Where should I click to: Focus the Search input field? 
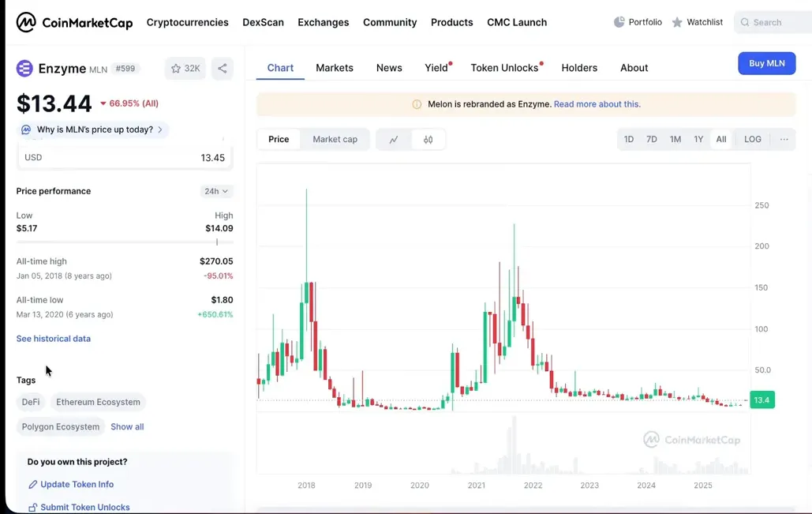773,22
